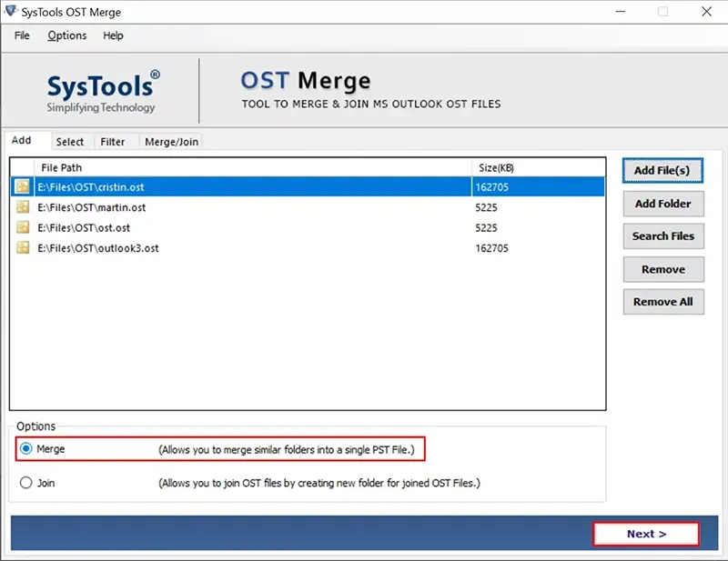This screenshot has height=561, width=728.
Task: Click the file icon beside outlook3.ost
Action: point(23,248)
